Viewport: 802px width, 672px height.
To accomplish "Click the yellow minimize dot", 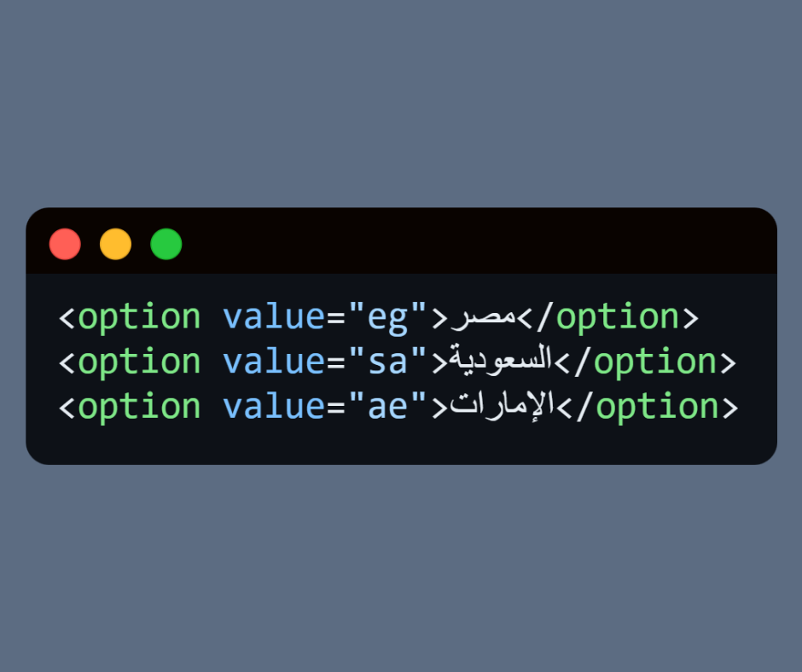I will click(x=116, y=244).
